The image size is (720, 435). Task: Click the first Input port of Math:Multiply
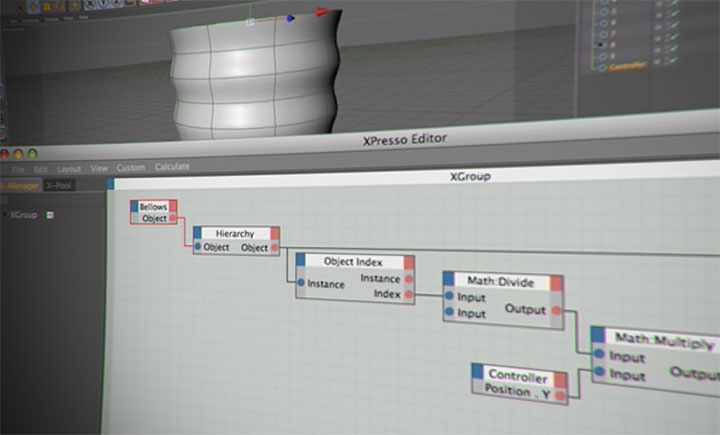(599, 354)
